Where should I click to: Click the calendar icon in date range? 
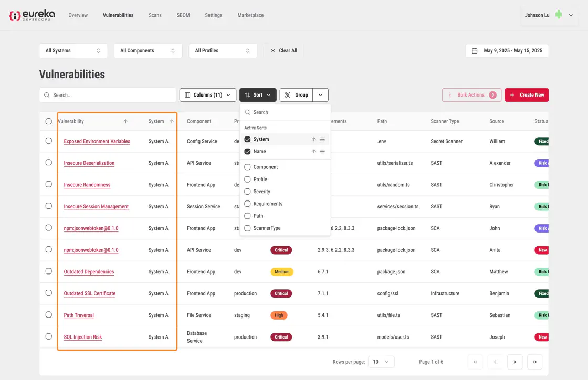point(475,51)
